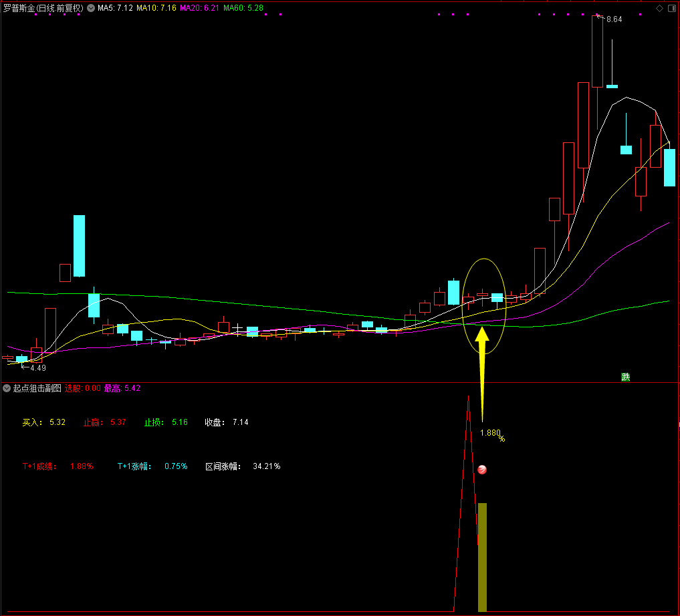Click the 最高: 5.42 value label

click(122, 388)
